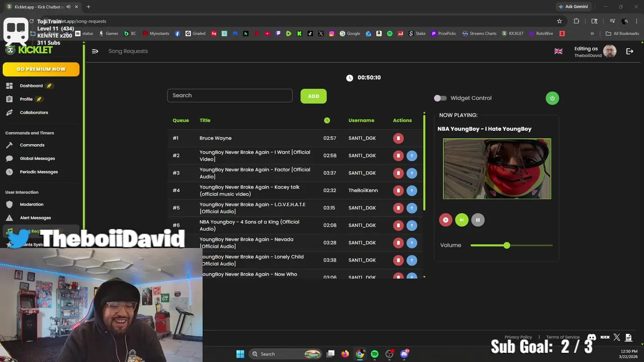This screenshot has height=362, width=644.
Task: Toggle the Widget Control switch
Action: pos(440,98)
